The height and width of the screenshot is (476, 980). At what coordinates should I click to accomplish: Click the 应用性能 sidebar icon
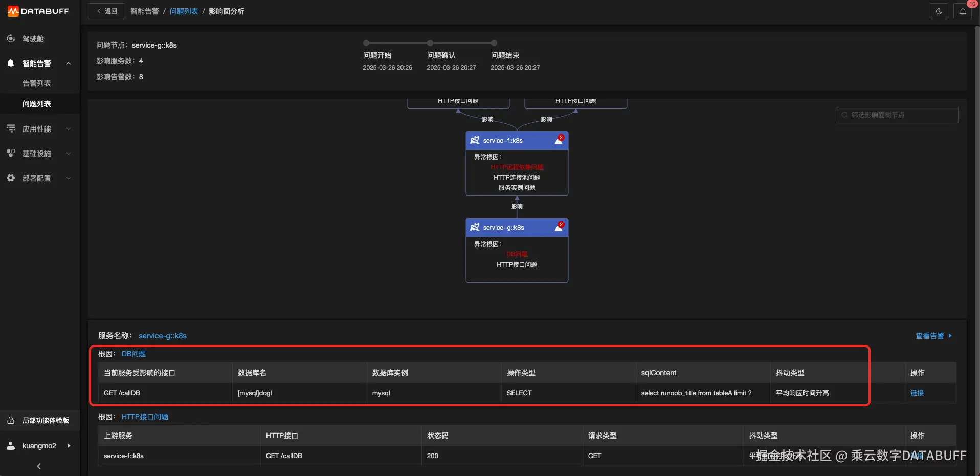click(11, 128)
